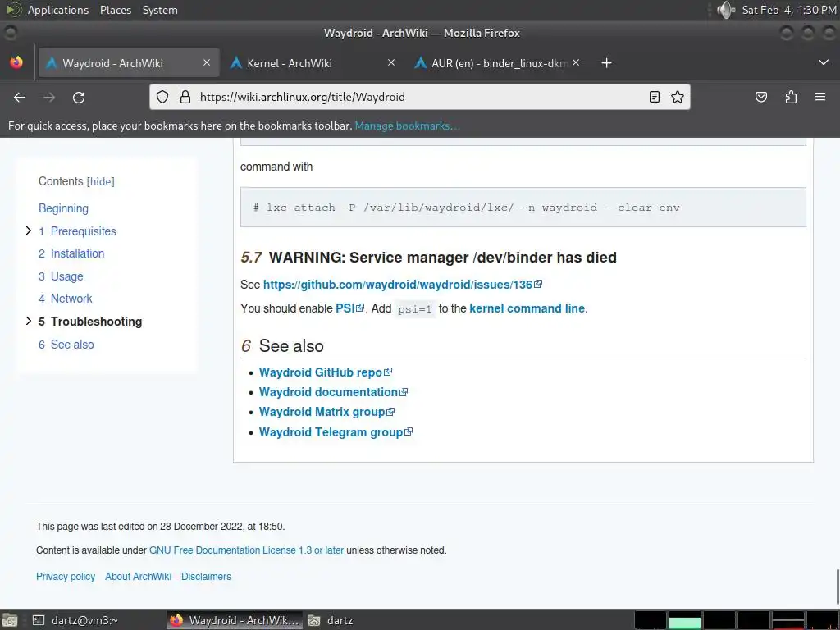
Task: Save page to Pocket
Action: pyautogui.click(x=761, y=97)
